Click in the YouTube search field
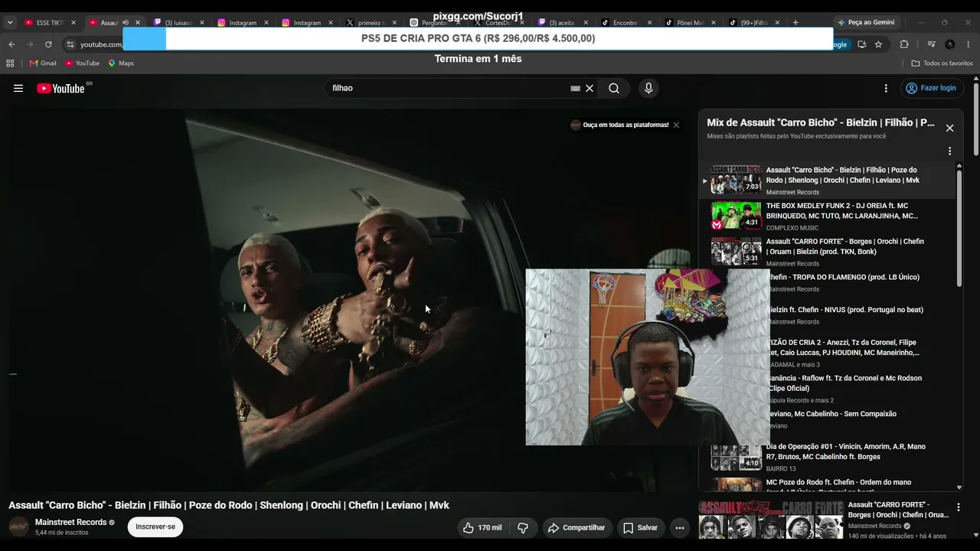 449,88
